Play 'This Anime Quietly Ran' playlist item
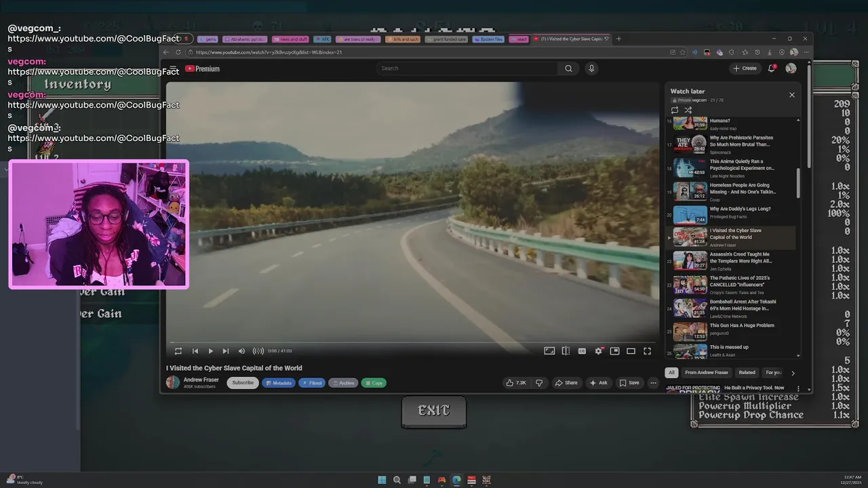 [x=731, y=168]
